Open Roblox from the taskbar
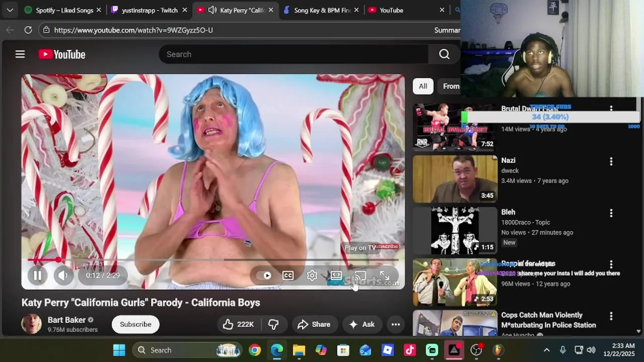 [387, 350]
